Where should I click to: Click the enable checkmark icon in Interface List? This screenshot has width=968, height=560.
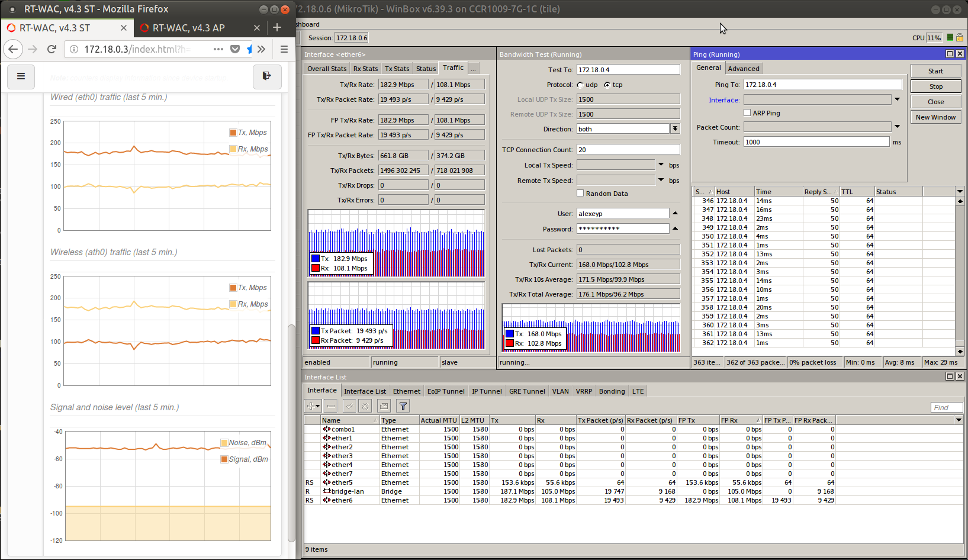[x=349, y=406]
